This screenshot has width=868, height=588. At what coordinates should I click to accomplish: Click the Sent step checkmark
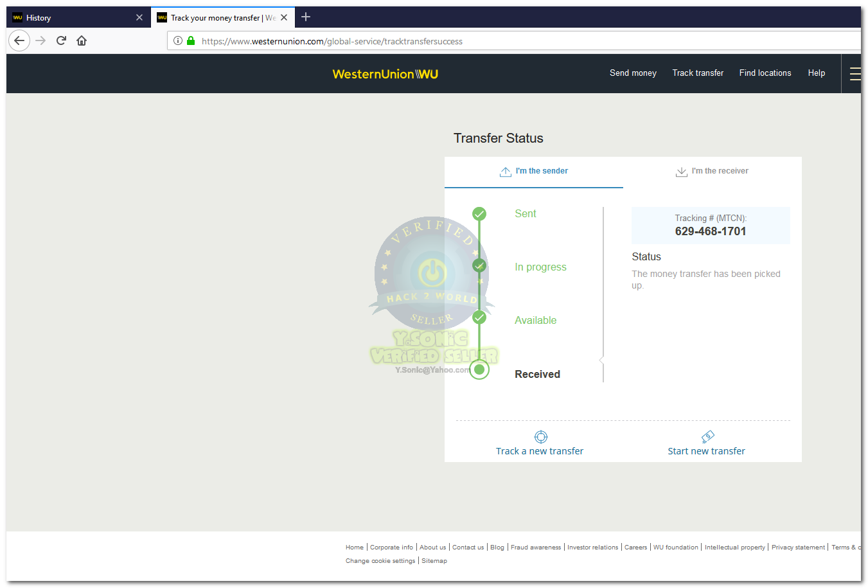click(x=479, y=214)
